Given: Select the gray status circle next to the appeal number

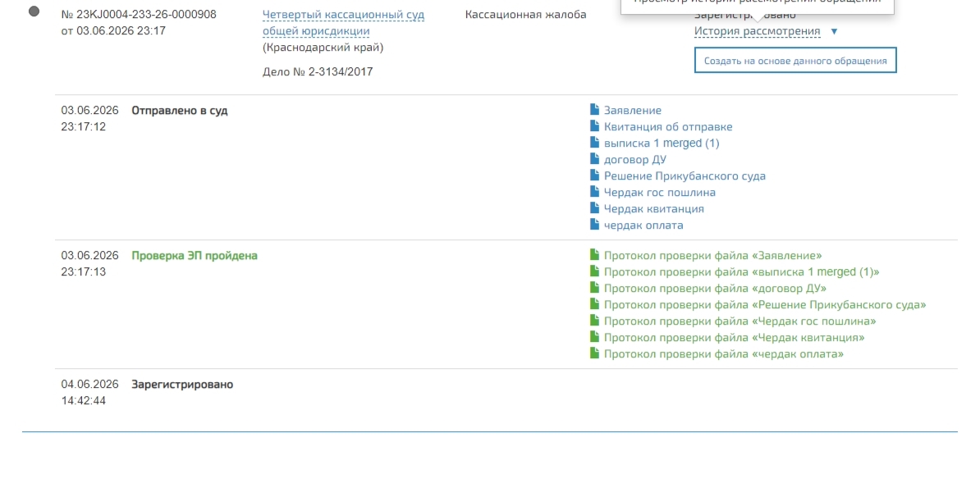Looking at the screenshot, I should (34, 11).
